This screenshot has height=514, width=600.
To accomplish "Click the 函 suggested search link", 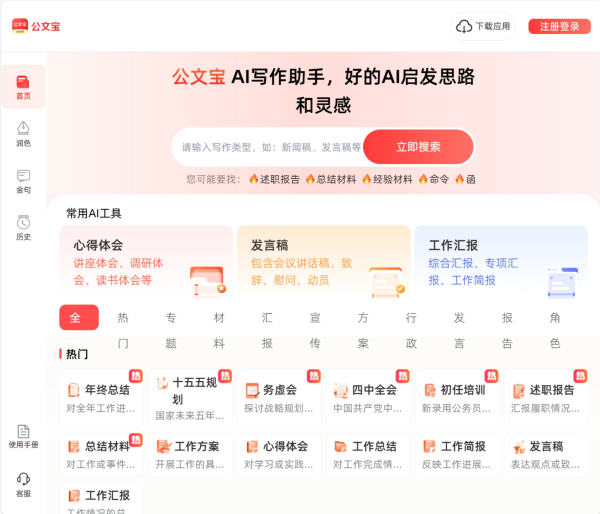I will (465, 179).
